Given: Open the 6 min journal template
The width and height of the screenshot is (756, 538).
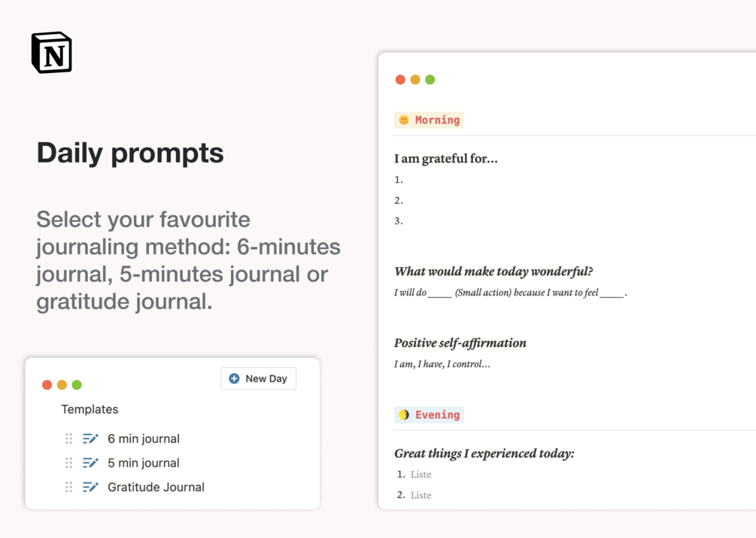Looking at the screenshot, I should click(x=143, y=439).
